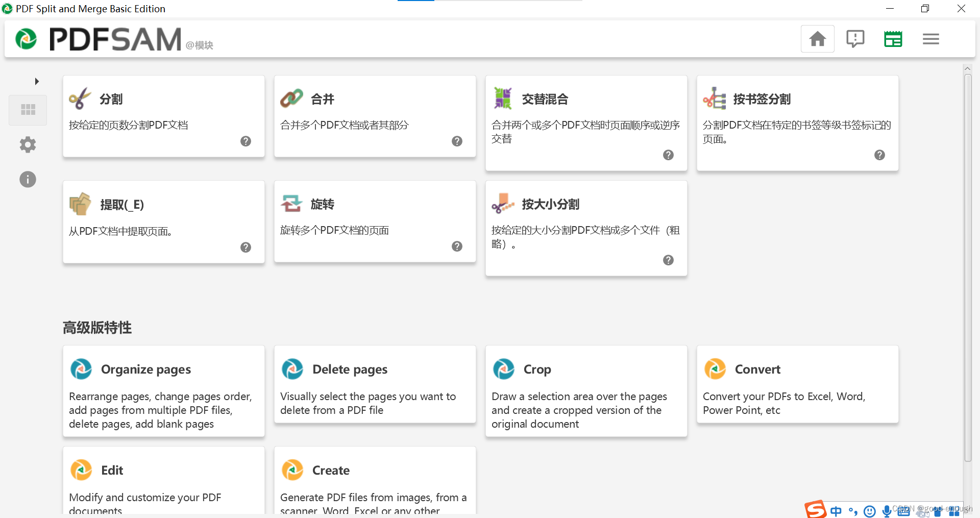Open the 交替混合 module title

click(545, 99)
